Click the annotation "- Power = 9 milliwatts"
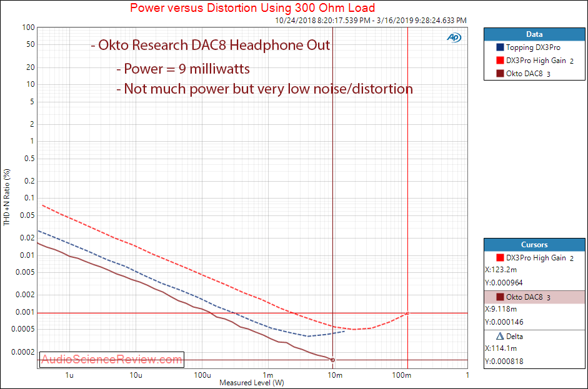 pyautogui.click(x=183, y=69)
